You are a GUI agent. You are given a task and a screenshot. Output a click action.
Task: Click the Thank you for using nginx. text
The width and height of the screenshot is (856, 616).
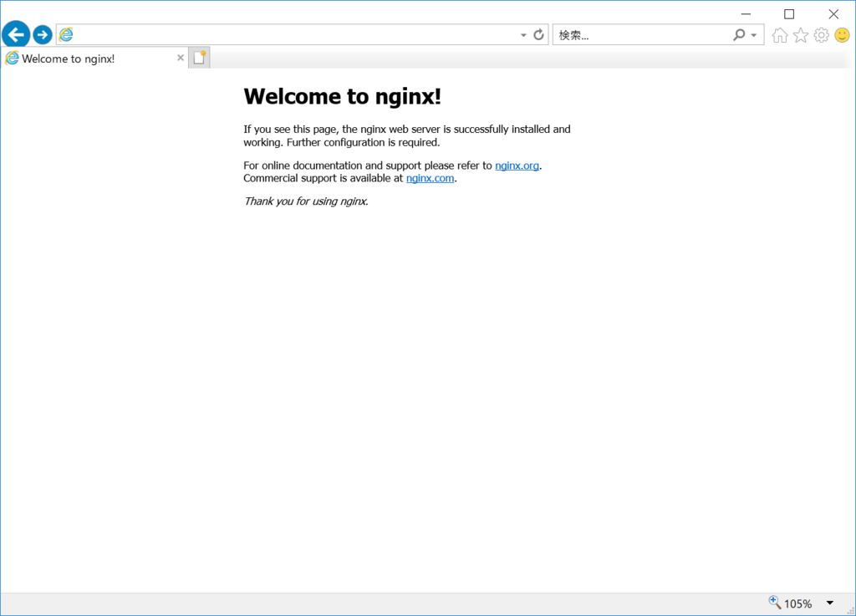(306, 201)
